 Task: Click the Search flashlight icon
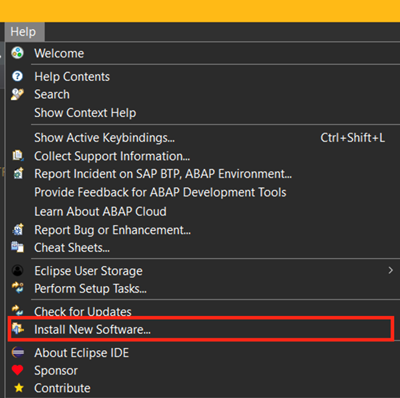pos(17,94)
